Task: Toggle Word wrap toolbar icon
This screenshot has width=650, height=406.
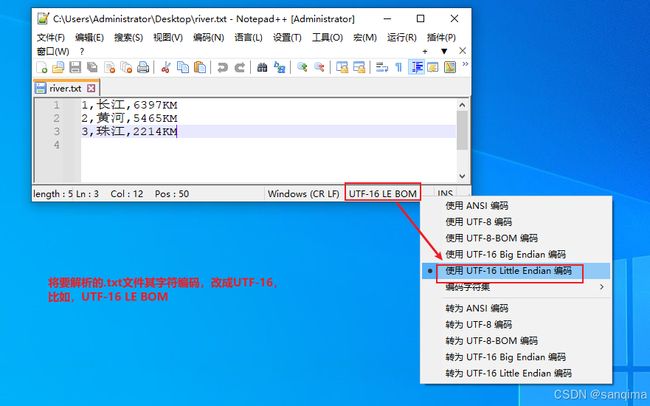Action: 381,67
